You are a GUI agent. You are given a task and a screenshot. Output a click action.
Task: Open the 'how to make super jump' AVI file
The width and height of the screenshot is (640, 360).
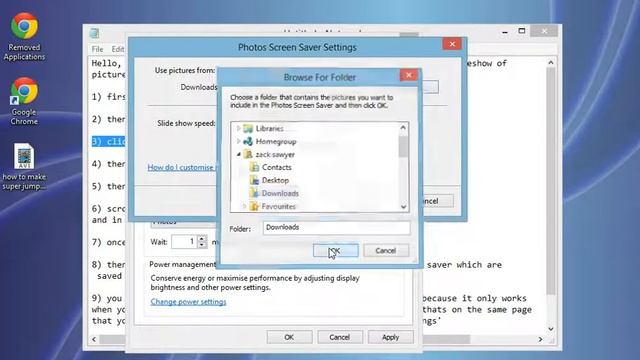click(24, 167)
